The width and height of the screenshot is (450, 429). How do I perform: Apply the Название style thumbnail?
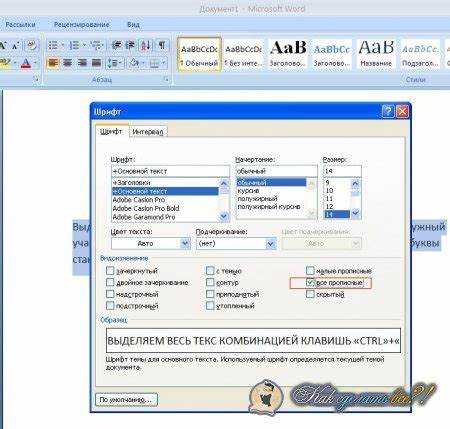376,53
